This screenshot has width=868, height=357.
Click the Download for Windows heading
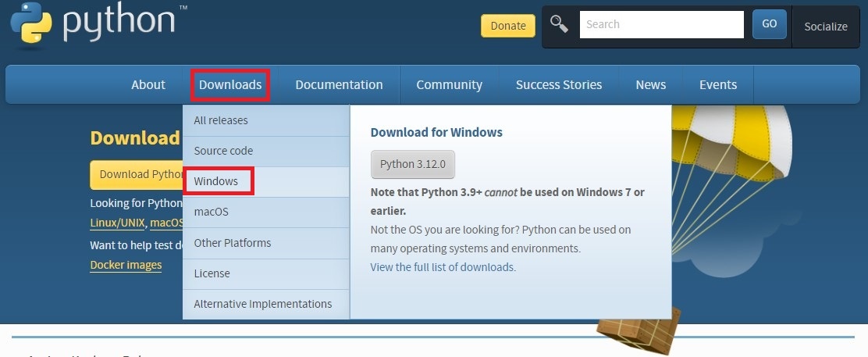tap(436, 133)
